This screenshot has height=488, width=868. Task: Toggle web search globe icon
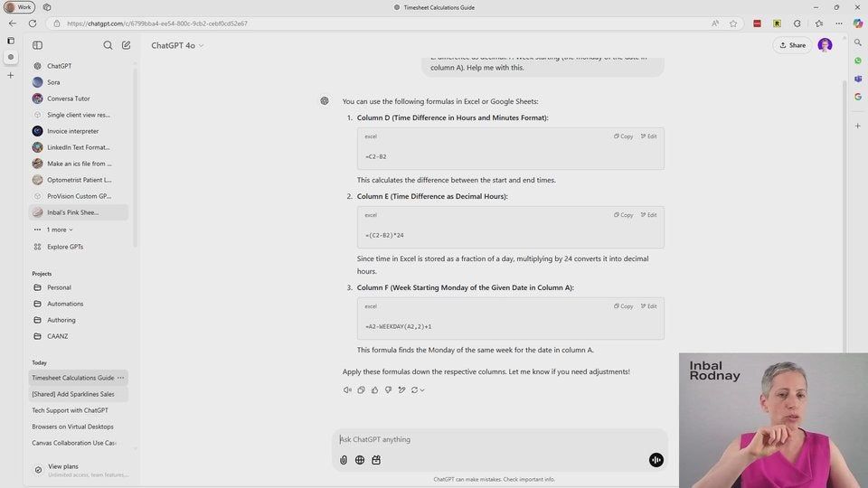pyautogui.click(x=360, y=460)
